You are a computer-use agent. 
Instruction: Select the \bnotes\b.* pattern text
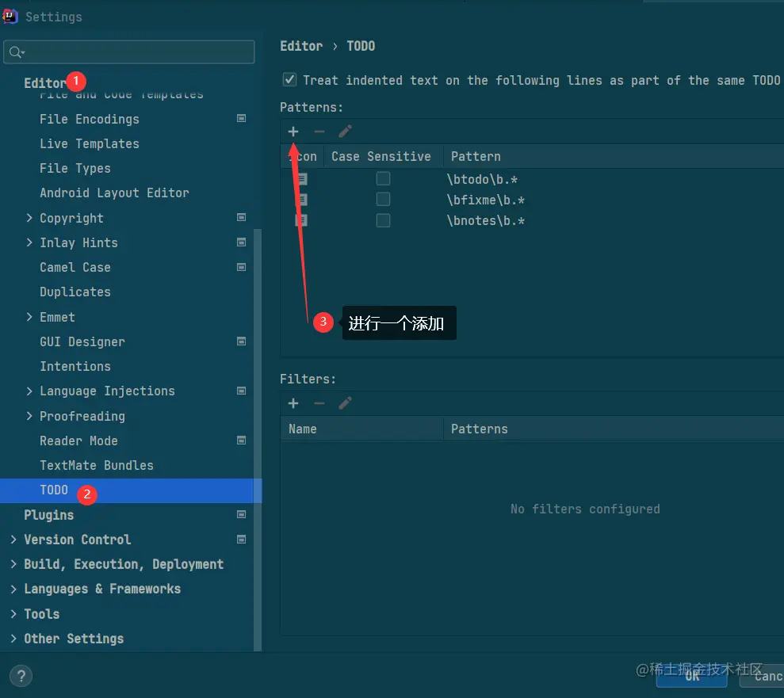[485, 220]
